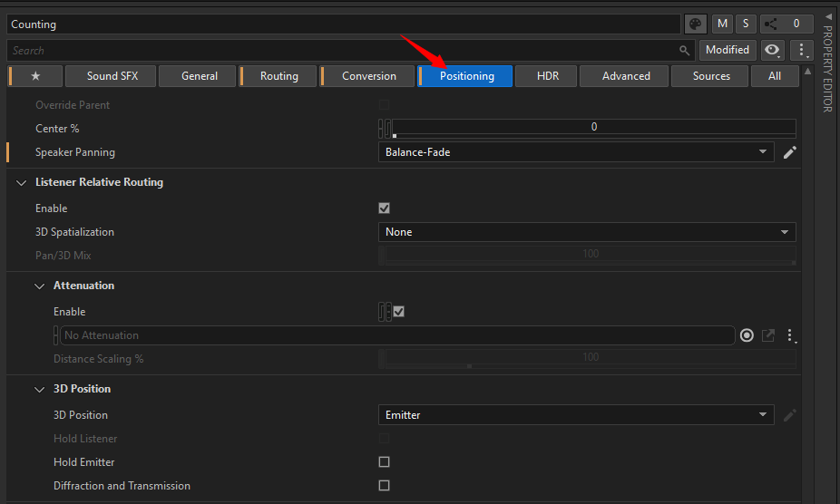Open the attenuation options three-dot menu
Screen dimensions: 840x504
[x=790, y=335]
